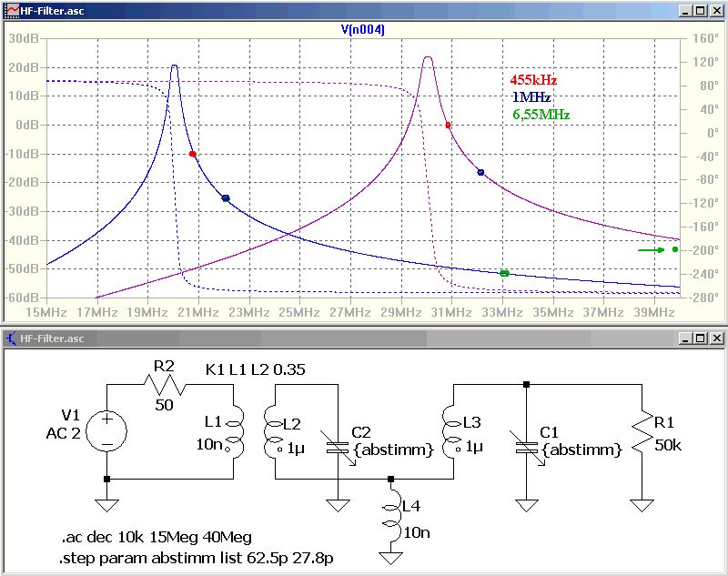Click the 6,55MHz green annotation label
Image resolution: width=728 pixels, height=576 pixels.
point(541,114)
